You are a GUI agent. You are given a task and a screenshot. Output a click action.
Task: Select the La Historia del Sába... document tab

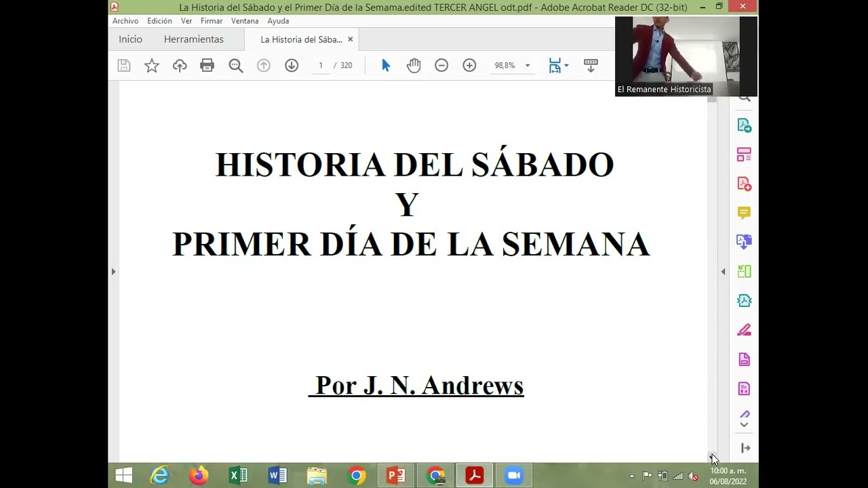pyautogui.click(x=301, y=39)
